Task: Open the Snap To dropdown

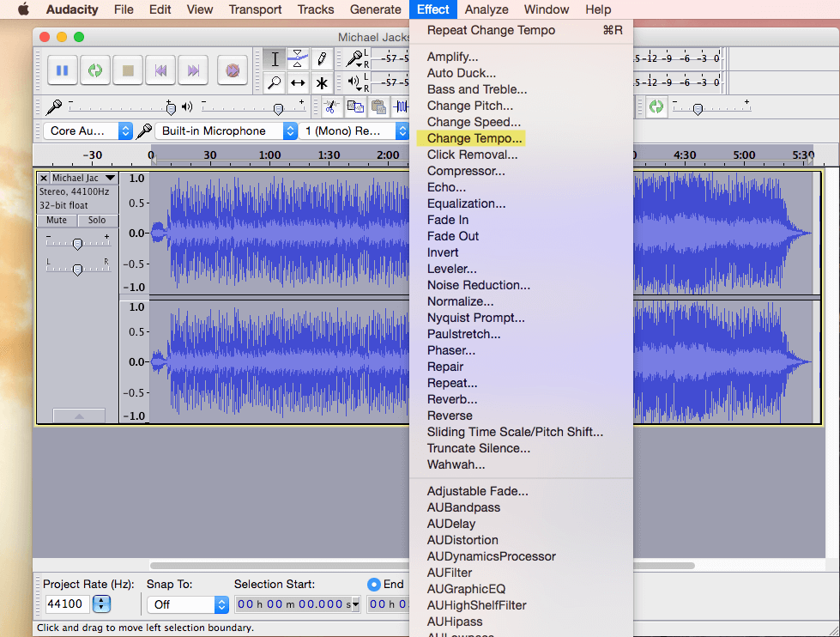Action: tap(185, 604)
